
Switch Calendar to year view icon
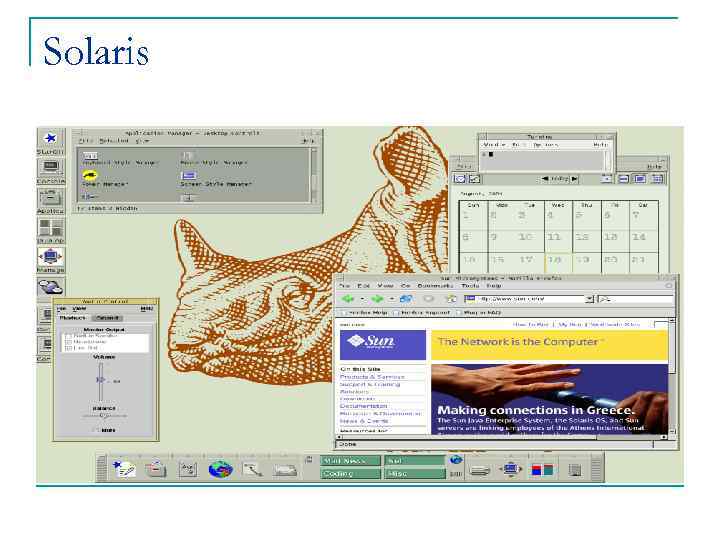coord(657,179)
